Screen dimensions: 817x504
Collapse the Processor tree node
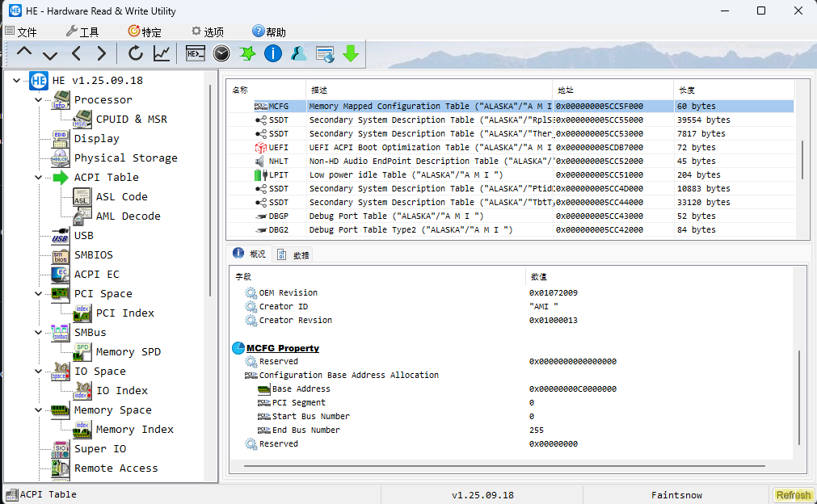(39, 99)
